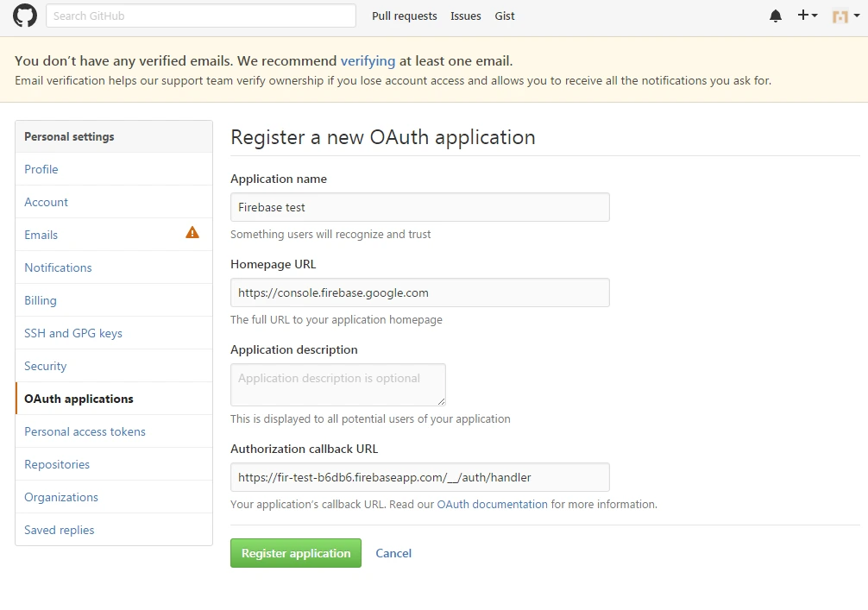Focus the Application description textarea

[338, 384]
